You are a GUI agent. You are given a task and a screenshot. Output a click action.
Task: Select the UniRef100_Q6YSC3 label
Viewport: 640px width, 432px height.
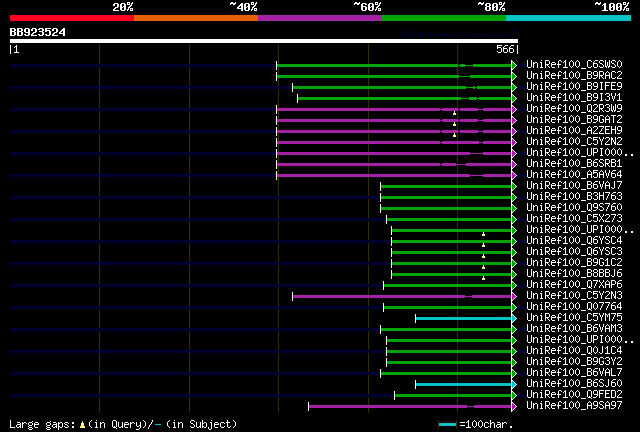574,252
